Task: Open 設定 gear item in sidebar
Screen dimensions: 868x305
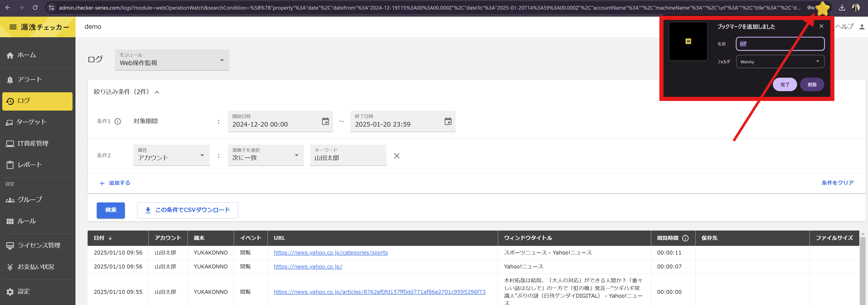Action: 38,292
